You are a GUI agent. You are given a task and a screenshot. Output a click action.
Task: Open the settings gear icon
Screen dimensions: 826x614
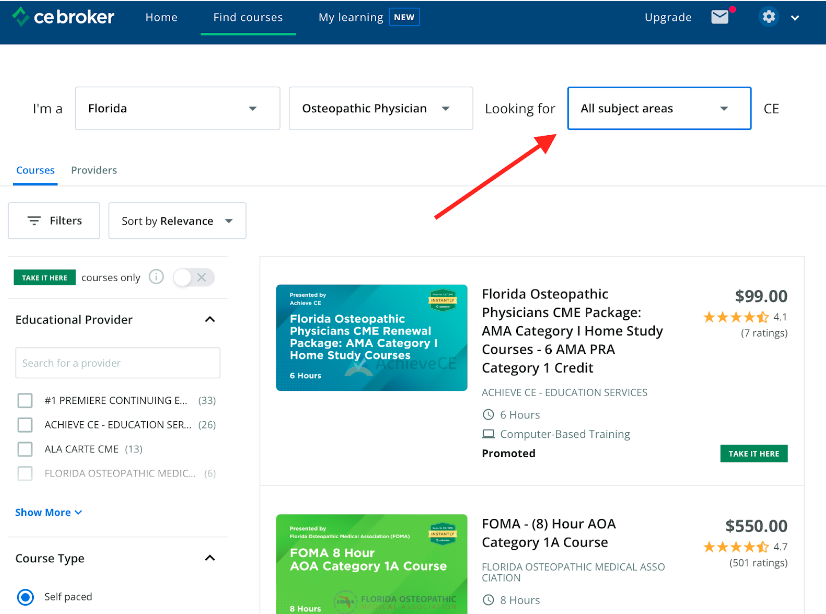[769, 17]
